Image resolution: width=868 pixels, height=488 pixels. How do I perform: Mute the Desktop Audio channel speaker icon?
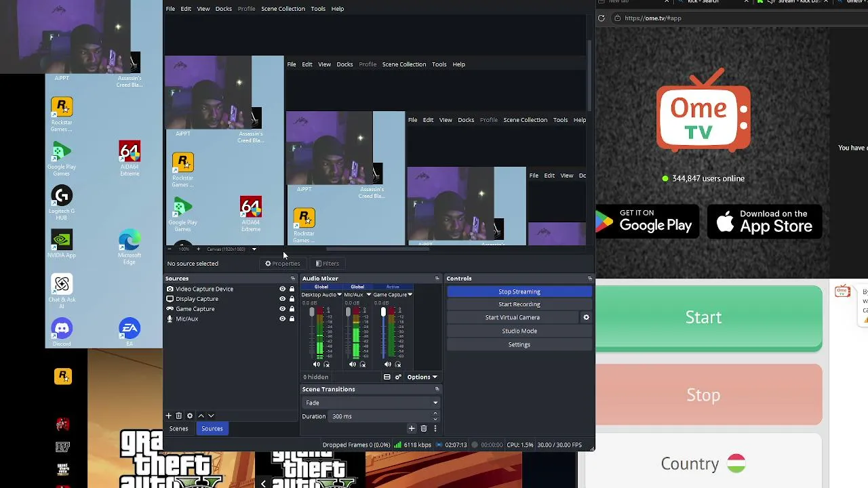coord(316,365)
